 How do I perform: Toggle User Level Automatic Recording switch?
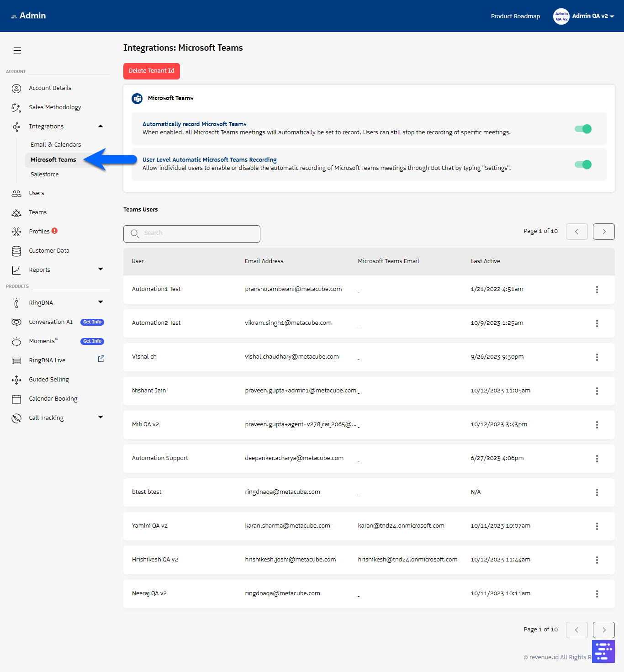click(583, 164)
